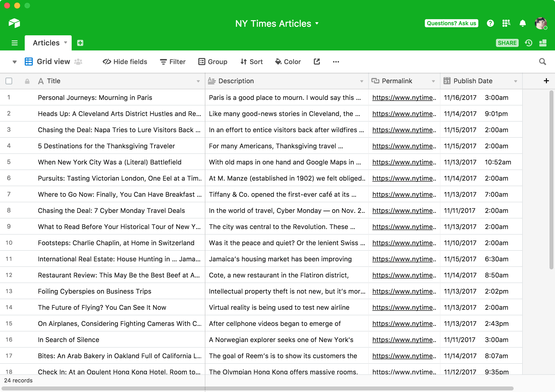Image resolution: width=555 pixels, height=392 pixels.
Task: Select description "Virtual reality is being used to test new airline"
Action: click(x=279, y=307)
